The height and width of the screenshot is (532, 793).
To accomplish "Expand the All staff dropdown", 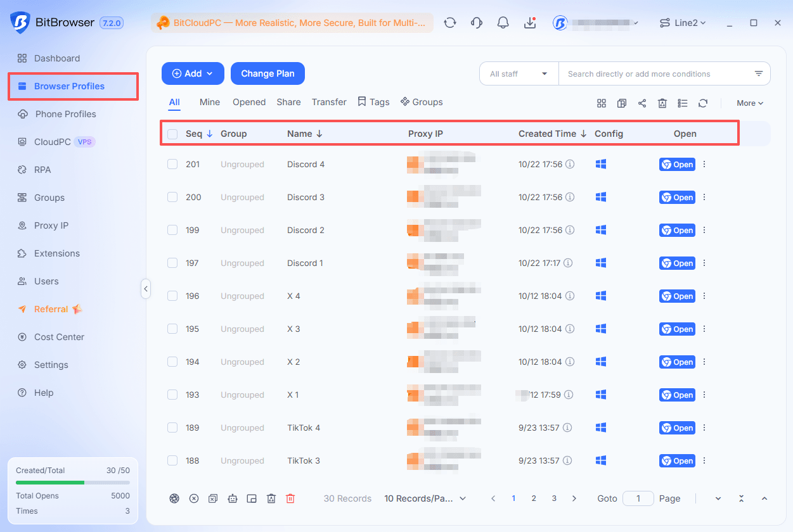I will coord(519,73).
